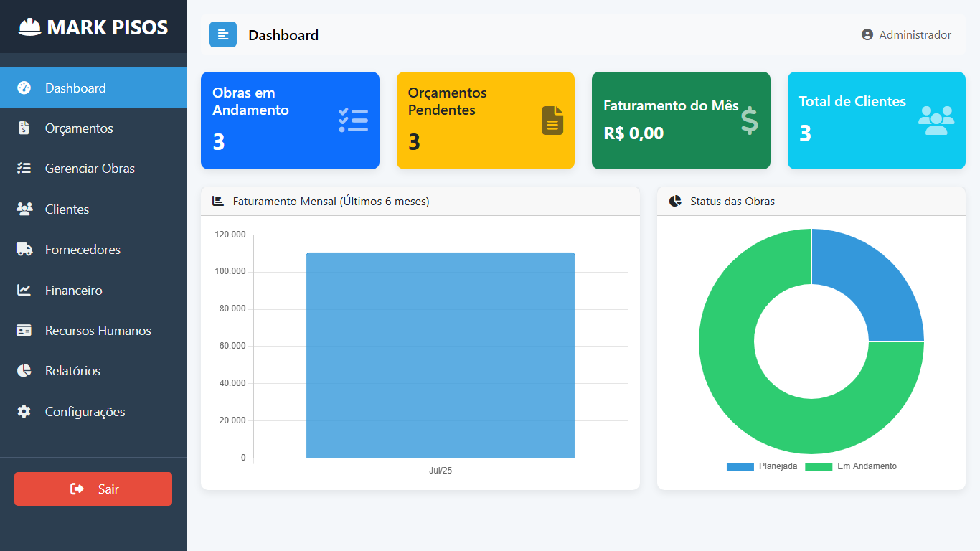This screenshot has width=980, height=551.
Task: Click the 120.000 y-axis label
Action: pos(230,235)
